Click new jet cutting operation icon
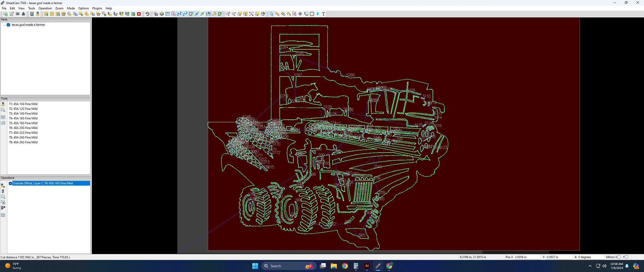The image size is (644, 272). (x=3, y=186)
